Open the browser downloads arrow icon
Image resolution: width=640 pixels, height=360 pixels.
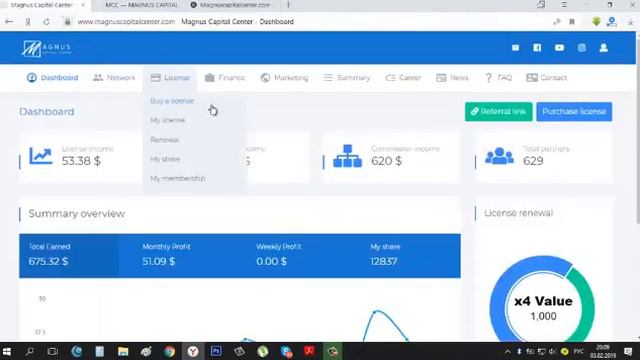coord(630,22)
